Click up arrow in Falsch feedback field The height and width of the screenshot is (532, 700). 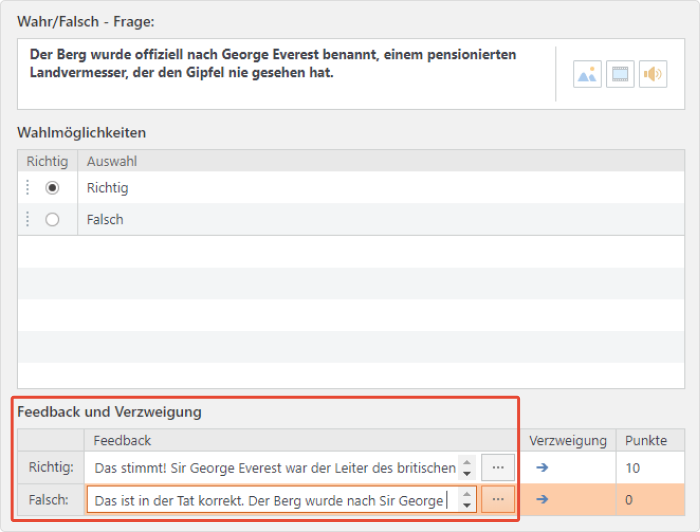[x=467, y=494]
